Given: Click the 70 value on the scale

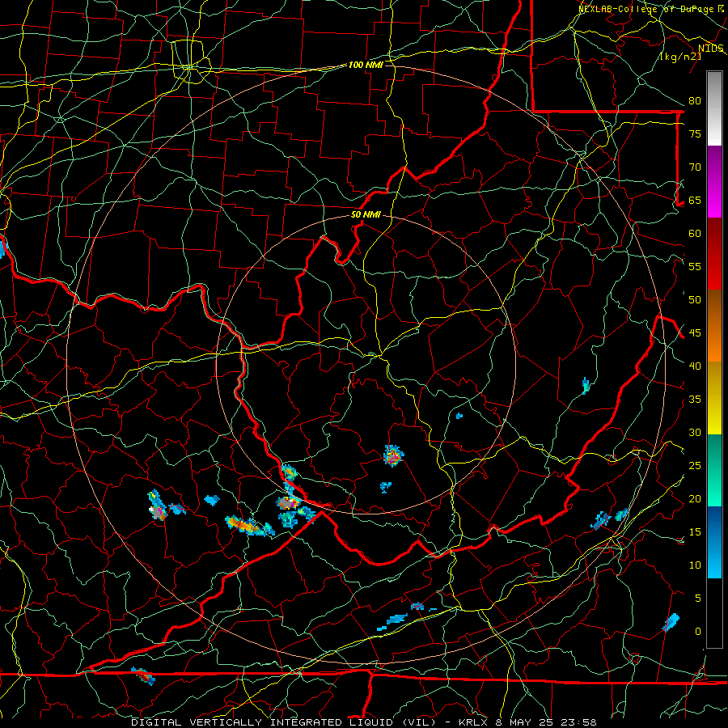Looking at the screenshot, I should [x=695, y=167].
